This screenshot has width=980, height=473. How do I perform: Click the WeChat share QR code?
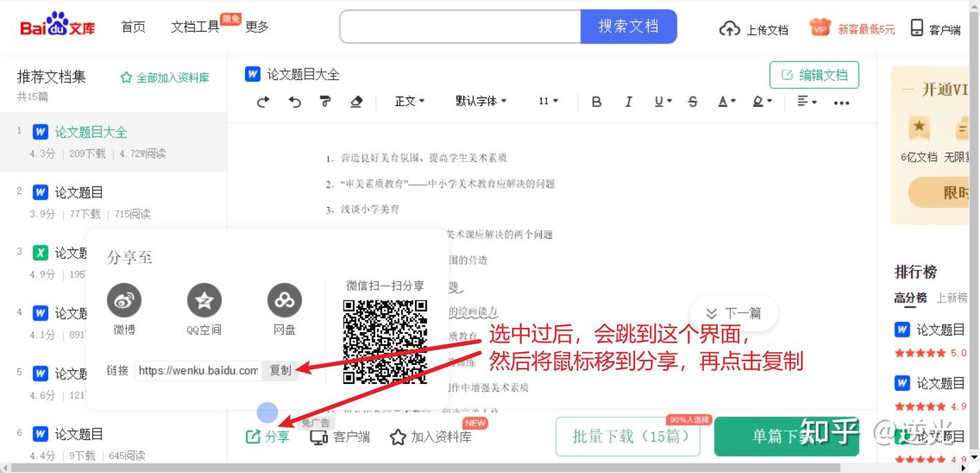point(385,342)
